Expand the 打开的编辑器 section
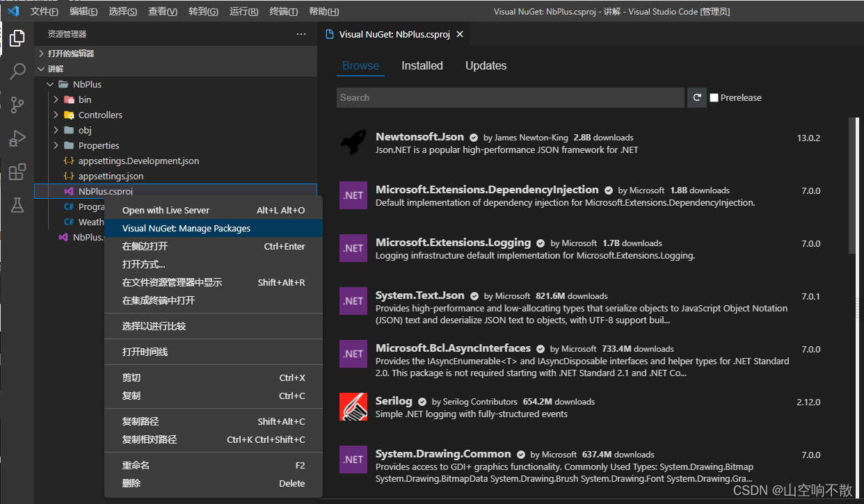This screenshot has height=504, width=864. (x=175, y=54)
